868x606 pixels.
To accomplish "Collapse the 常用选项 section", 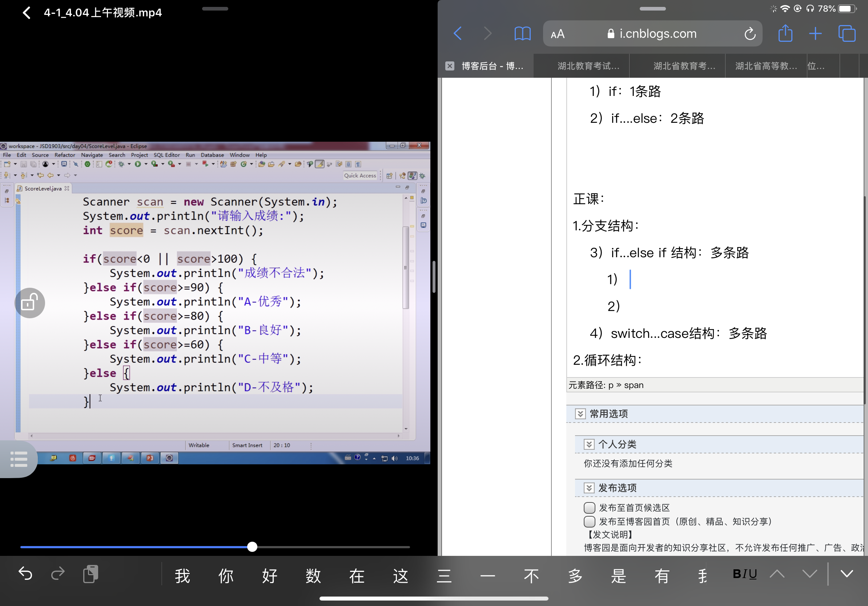I will coord(580,414).
